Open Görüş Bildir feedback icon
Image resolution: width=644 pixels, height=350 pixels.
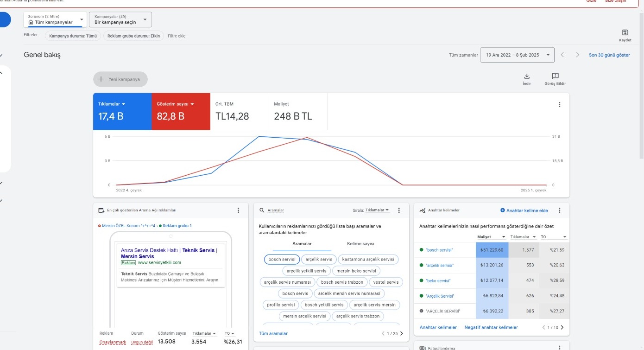(x=555, y=76)
